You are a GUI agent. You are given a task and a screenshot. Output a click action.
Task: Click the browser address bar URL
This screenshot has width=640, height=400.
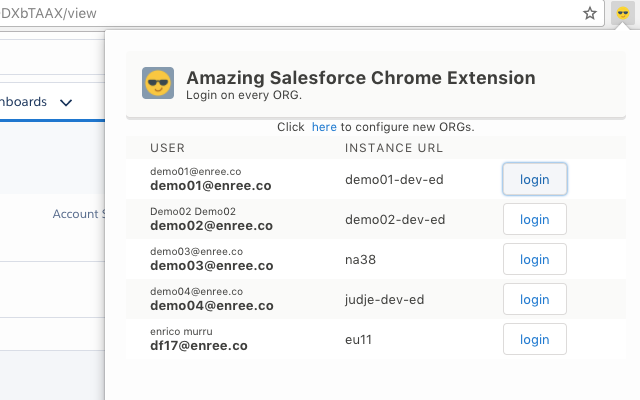[x=48, y=13]
